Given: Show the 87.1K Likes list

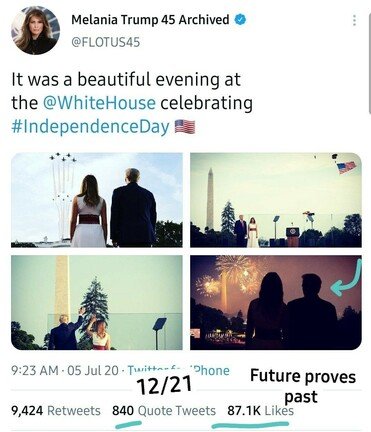Looking at the screenshot, I should (x=261, y=411).
